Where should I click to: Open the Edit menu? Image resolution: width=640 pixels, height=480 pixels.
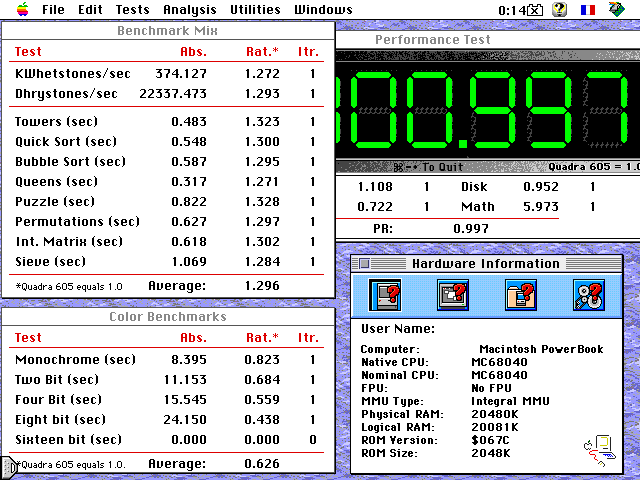(90, 9)
